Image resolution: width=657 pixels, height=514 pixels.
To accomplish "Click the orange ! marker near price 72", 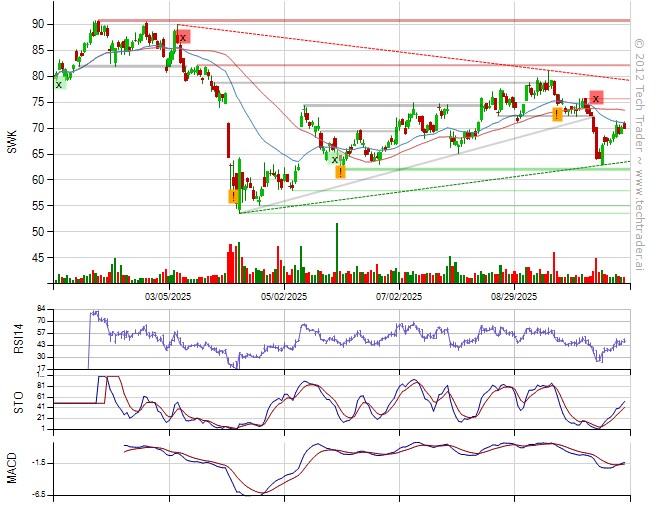I will 557,115.
